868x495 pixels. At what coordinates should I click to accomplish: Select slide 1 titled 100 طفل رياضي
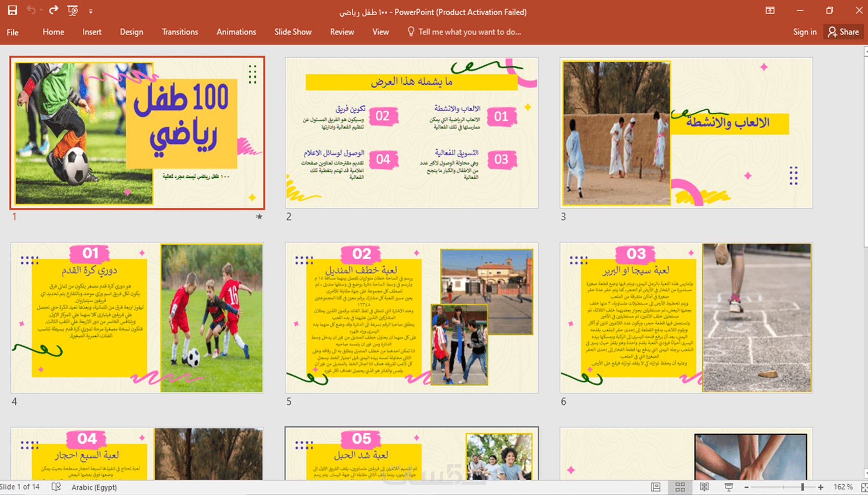pyautogui.click(x=137, y=133)
